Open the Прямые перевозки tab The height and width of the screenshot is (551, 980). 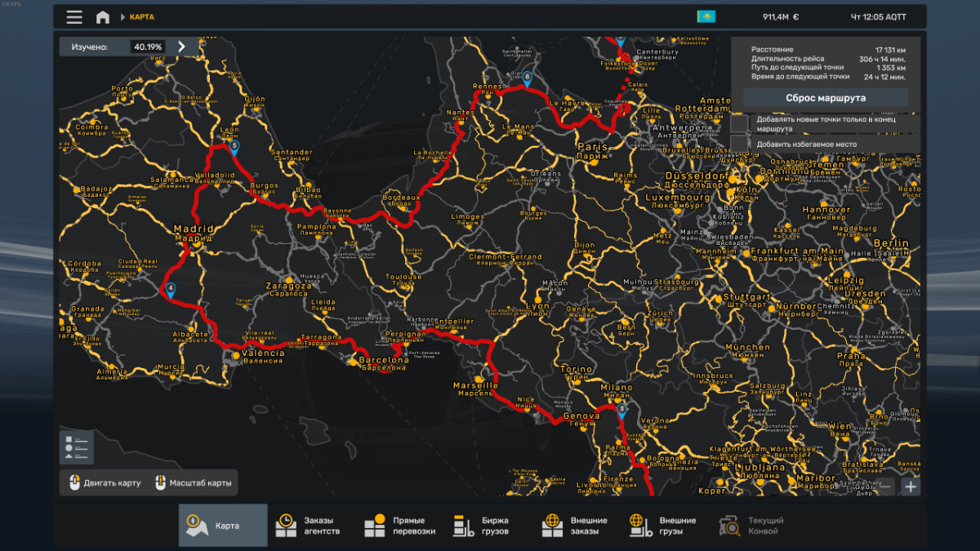tap(399, 526)
